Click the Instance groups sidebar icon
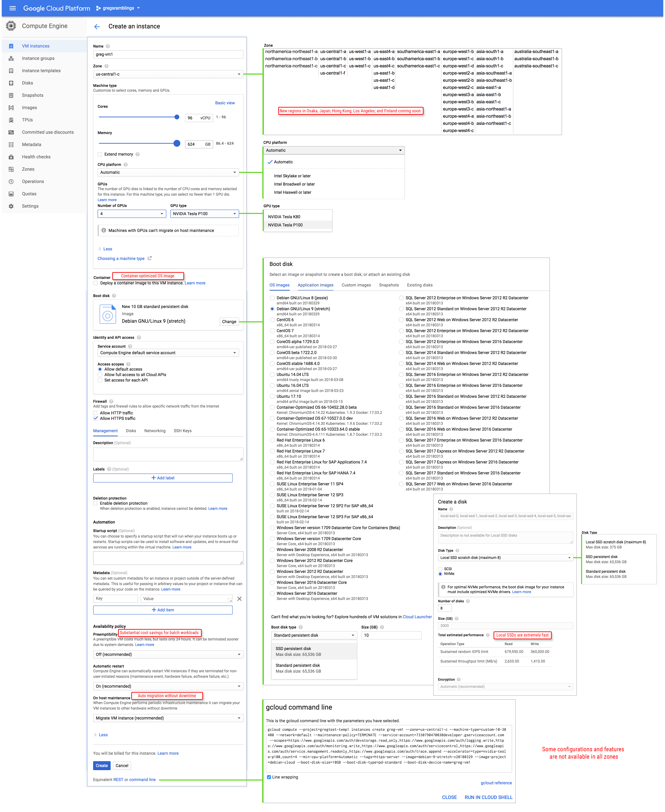665x812 pixels. [11, 58]
